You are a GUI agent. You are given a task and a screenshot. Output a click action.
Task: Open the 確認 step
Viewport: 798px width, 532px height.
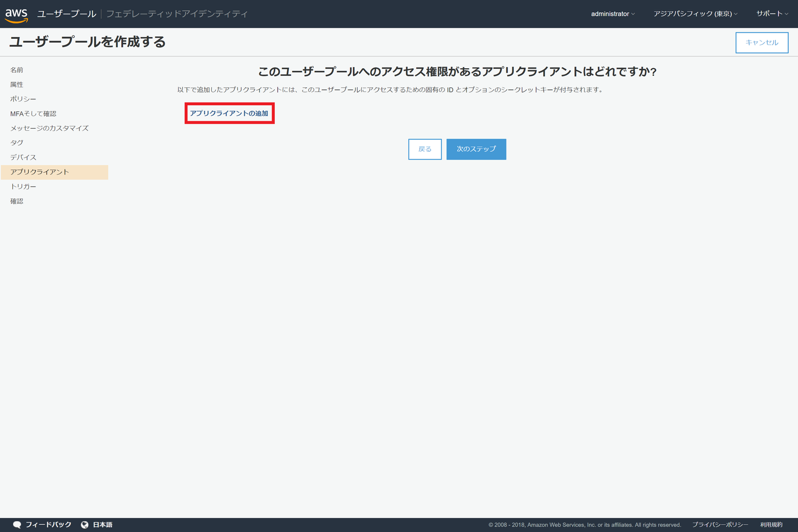(17, 201)
